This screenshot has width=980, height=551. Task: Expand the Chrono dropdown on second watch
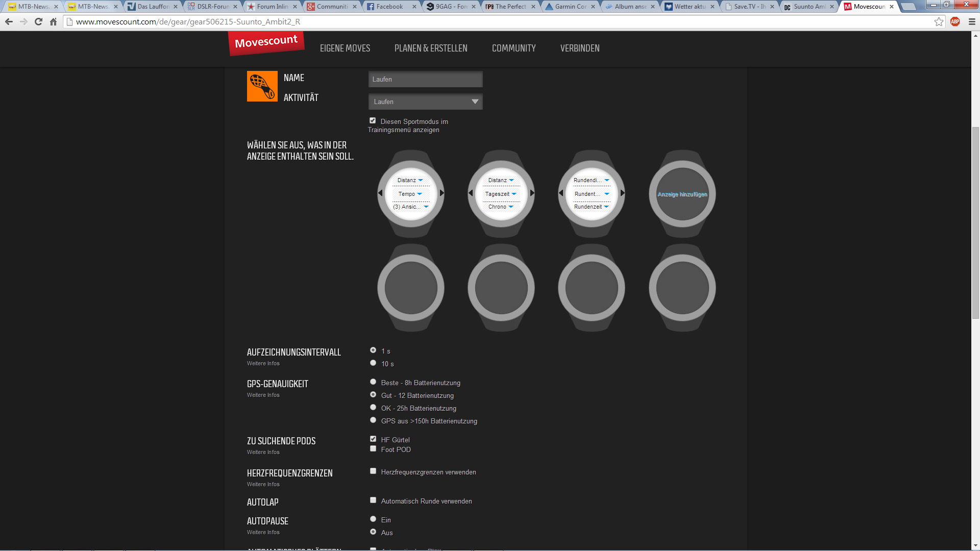pos(510,207)
